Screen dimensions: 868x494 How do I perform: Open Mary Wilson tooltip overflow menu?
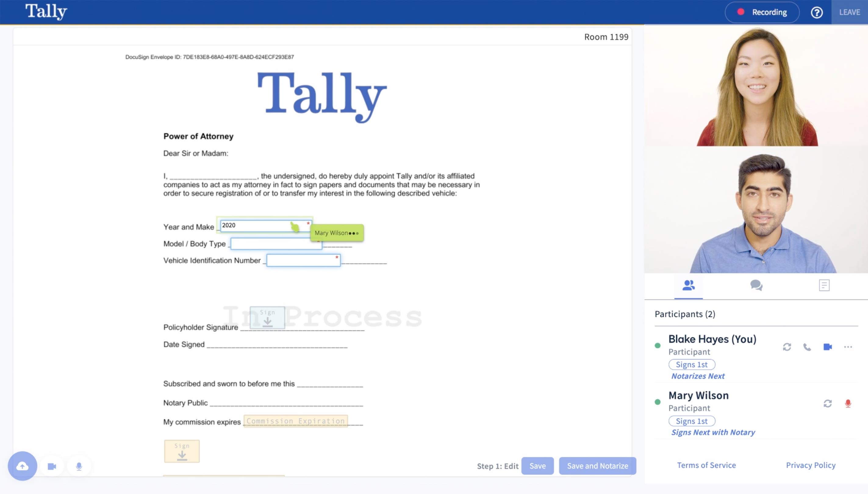(x=355, y=233)
